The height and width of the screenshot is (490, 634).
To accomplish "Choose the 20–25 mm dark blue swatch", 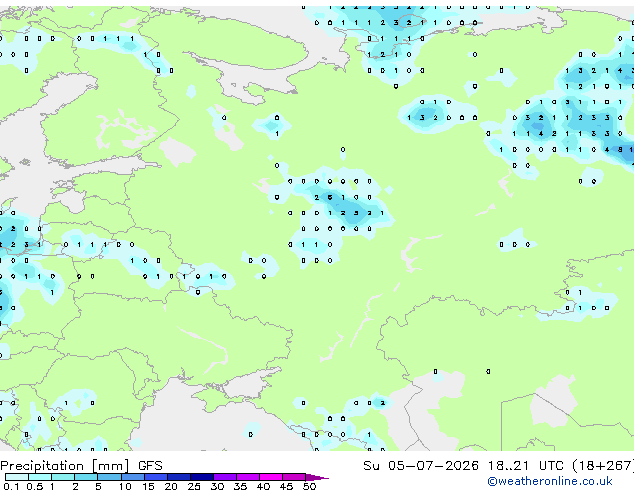I will (x=179, y=477).
